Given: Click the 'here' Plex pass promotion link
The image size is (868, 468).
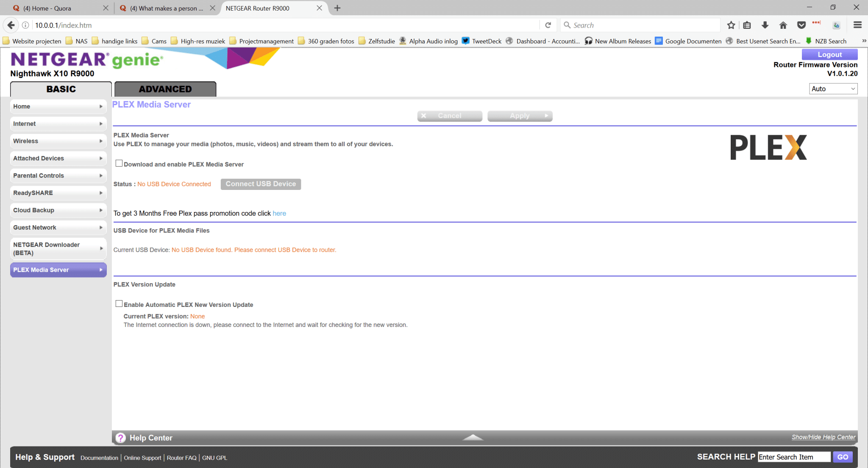Looking at the screenshot, I should pos(279,213).
